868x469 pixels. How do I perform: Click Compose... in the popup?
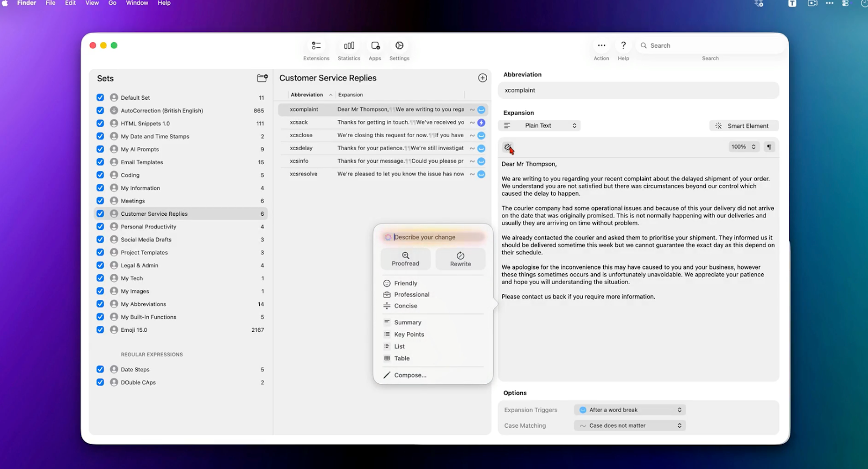pyautogui.click(x=410, y=375)
